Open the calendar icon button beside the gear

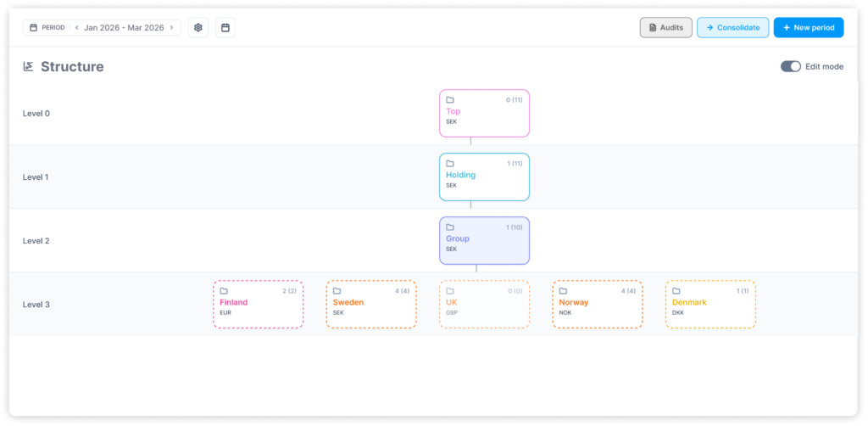click(x=225, y=28)
